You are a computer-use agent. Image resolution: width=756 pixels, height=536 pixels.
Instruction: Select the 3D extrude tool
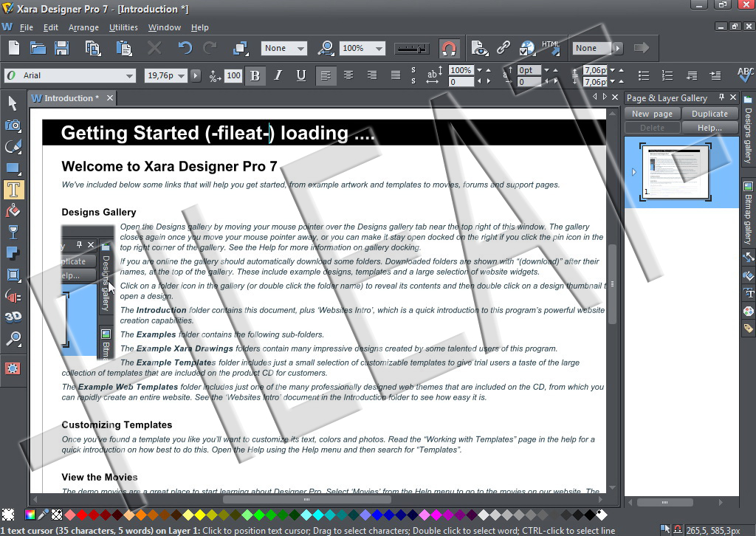[13, 317]
